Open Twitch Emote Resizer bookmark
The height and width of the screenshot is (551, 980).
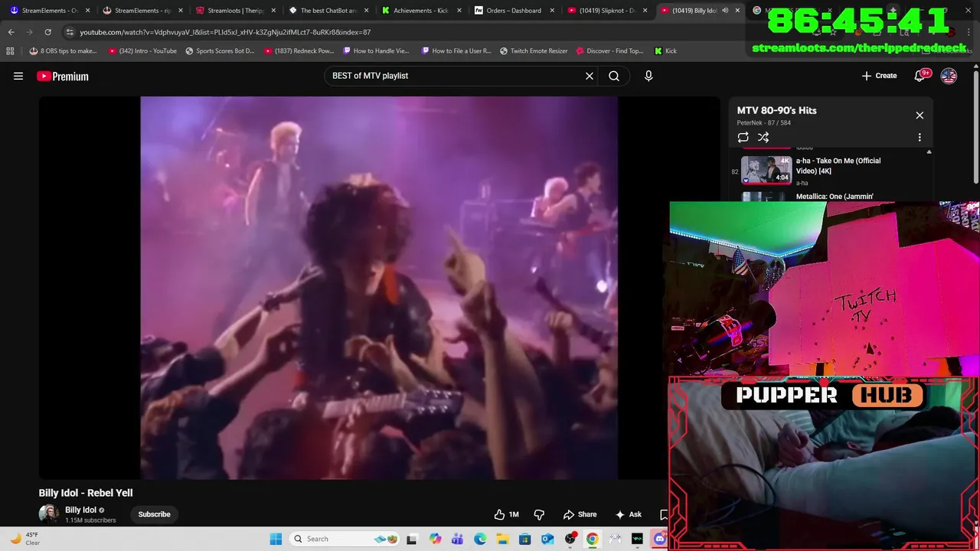(x=534, y=51)
